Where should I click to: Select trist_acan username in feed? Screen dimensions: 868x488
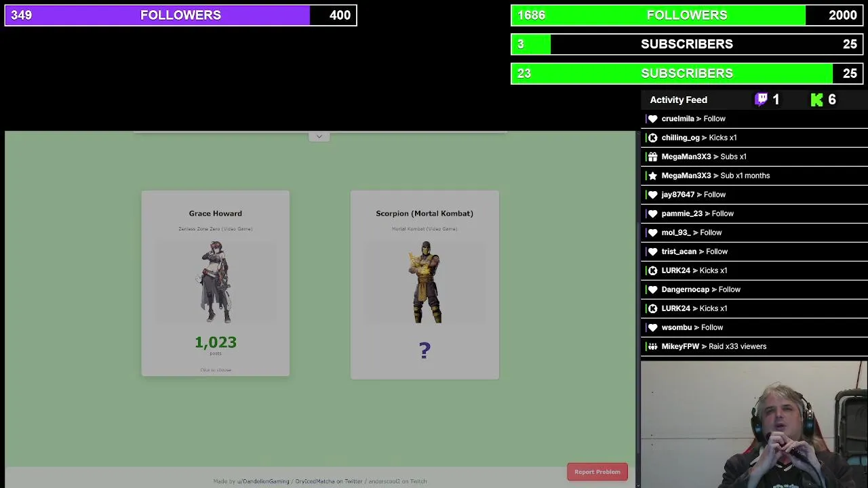pos(679,251)
